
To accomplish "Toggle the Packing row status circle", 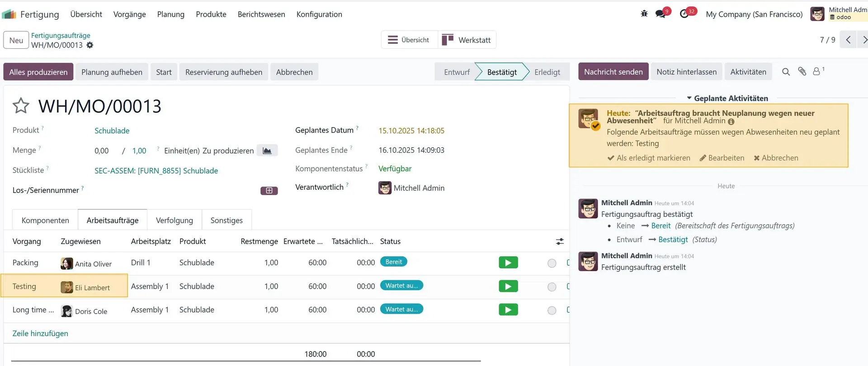I will point(552,263).
